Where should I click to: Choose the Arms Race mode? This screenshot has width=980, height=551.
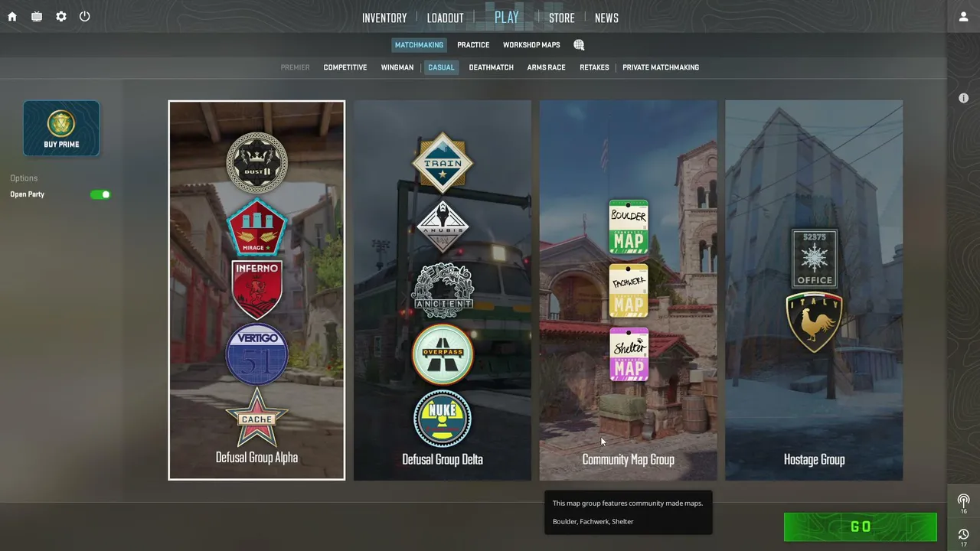point(547,67)
